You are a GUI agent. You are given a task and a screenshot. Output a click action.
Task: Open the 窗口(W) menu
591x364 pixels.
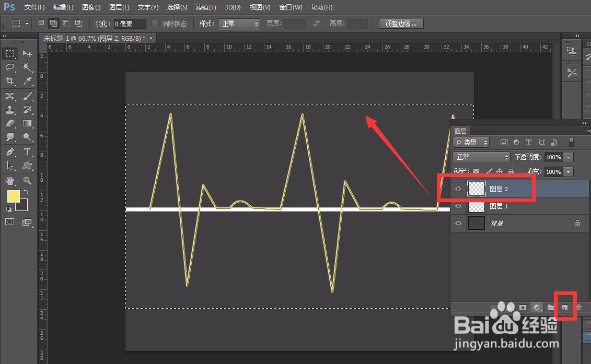291,7
